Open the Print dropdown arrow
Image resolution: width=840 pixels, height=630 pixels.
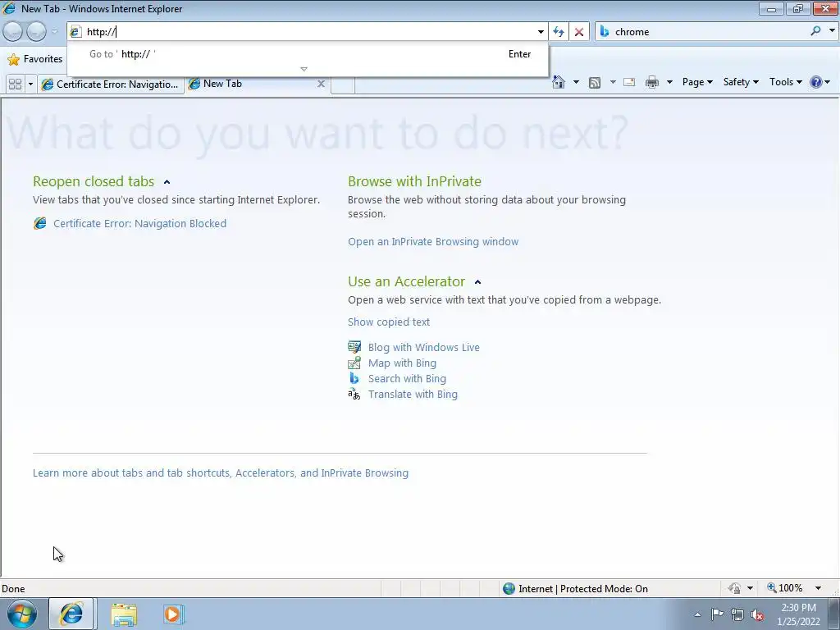pos(669,82)
